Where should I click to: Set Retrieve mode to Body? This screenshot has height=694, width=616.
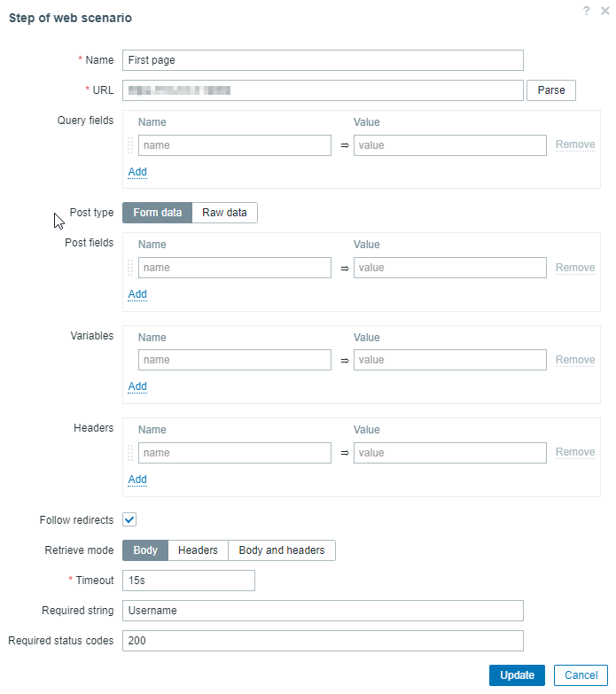pos(145,550)
